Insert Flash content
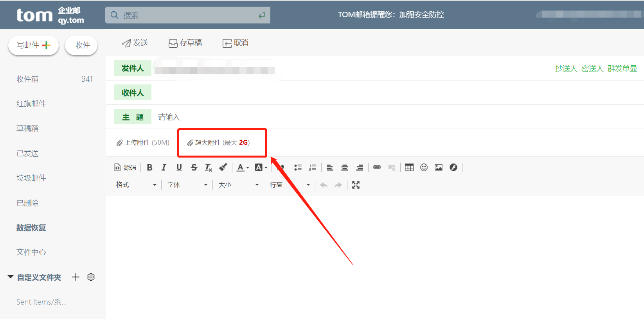The height and width of the screenshot is (319, 644). (x=453, y=167)
